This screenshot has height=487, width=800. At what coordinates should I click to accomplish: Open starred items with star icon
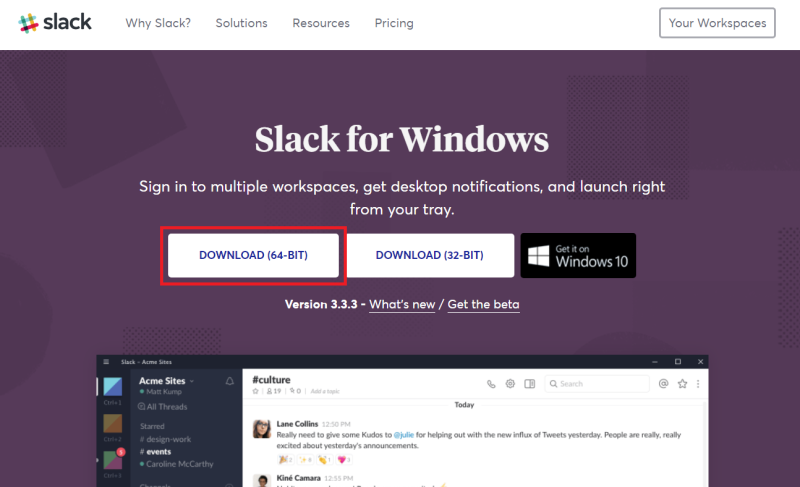pos(682,383)
